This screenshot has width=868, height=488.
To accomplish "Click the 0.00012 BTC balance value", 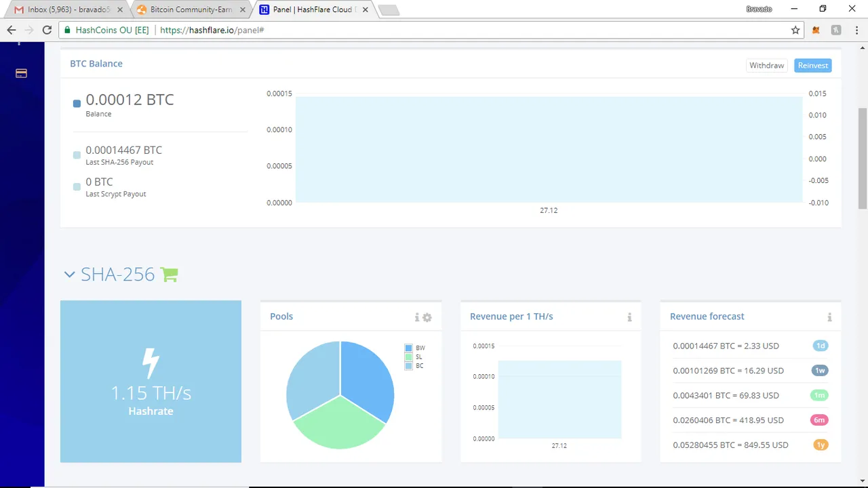I will 130,100.
